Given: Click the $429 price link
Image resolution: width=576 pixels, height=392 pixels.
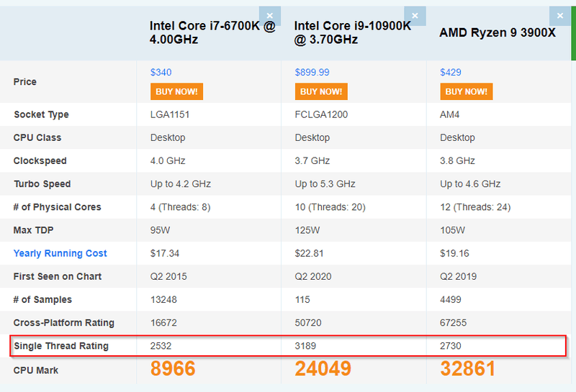Looking at the screenshot, I should pos(451,73).
